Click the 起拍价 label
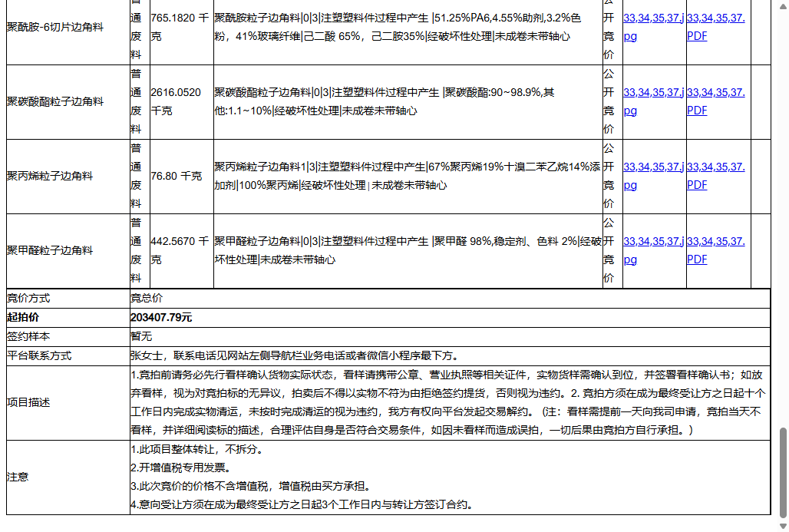This screenshot has height=532, width=789. [23, 318]
